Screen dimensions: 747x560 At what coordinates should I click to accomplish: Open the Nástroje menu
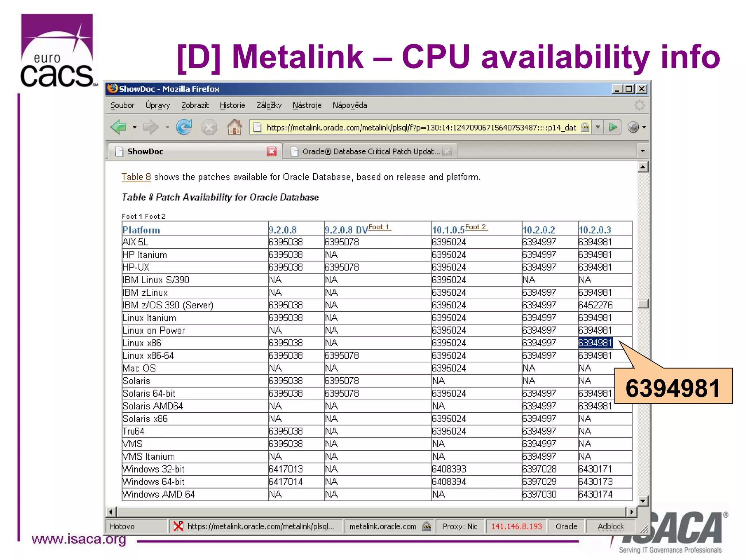coord(307,105)
